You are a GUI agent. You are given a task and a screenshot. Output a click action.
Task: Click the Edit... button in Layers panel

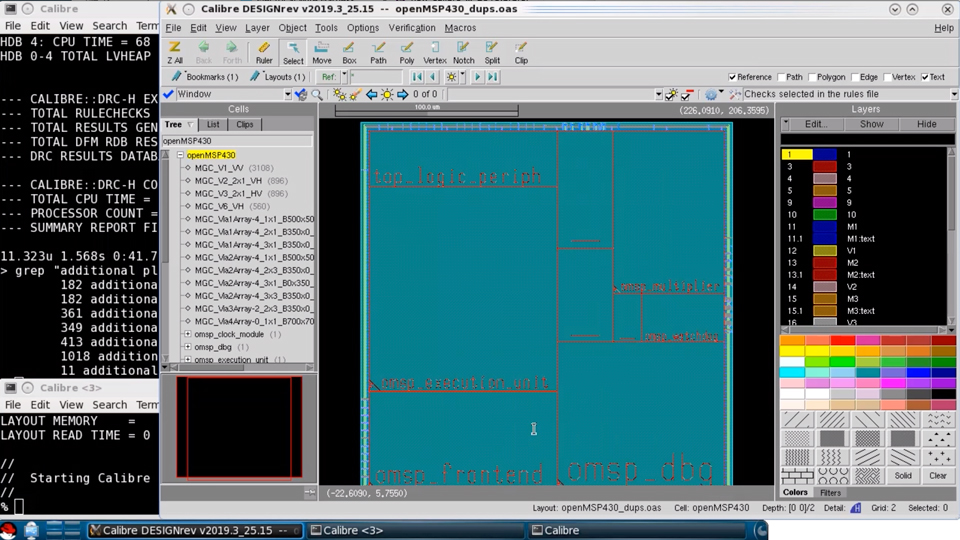[816, 124]
